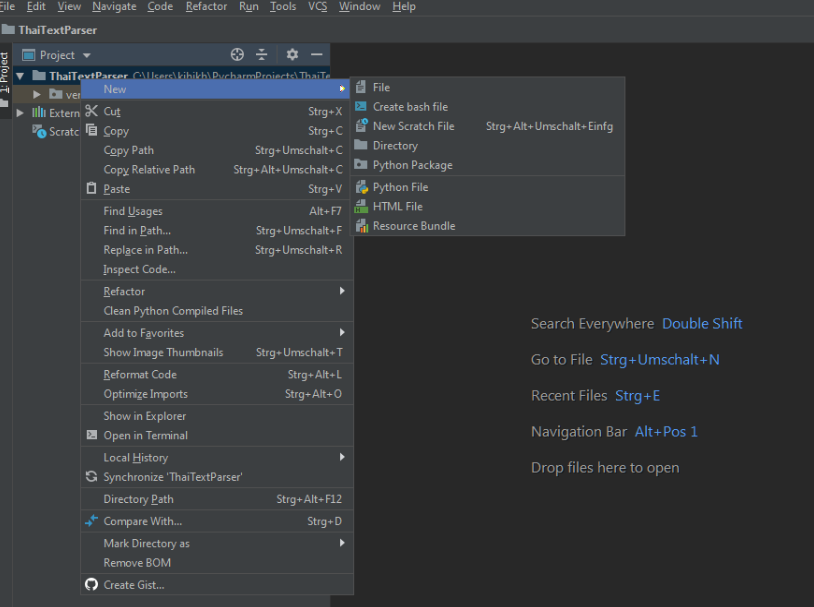814x607 pixels.
Task: Select Show Image Thumbnails
Action: tap(217, 352)
